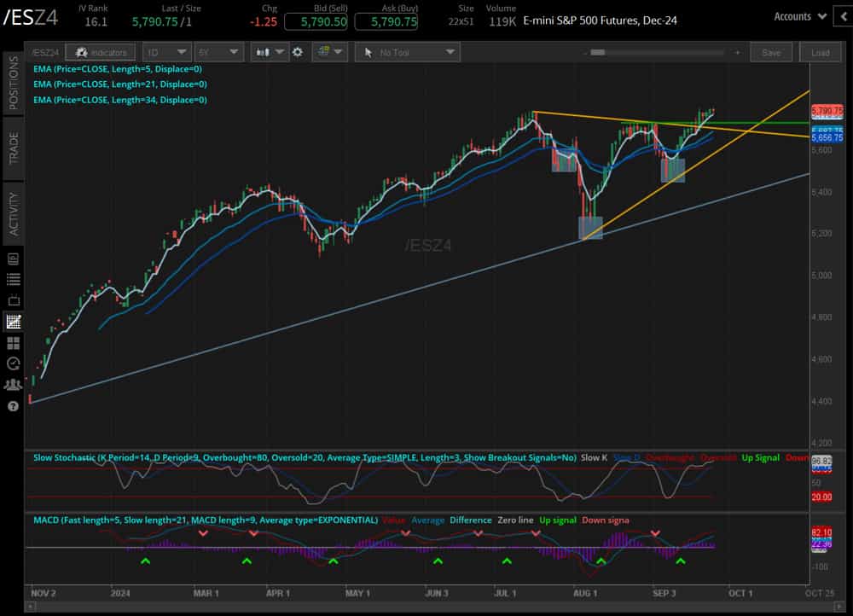Click the help question mark icon
Screen dimensions: 853x616
coord(13,406)
